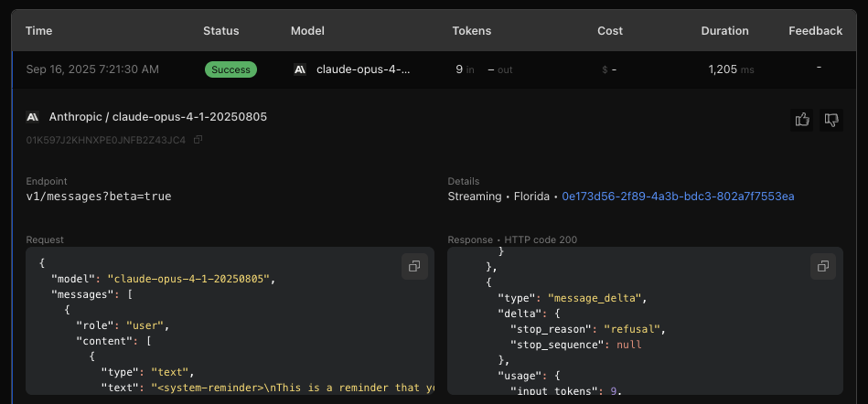Open the 0e173d56 session ID link
Image resolution: width=868 pixels, height=404 pixels.
(678, 196)
